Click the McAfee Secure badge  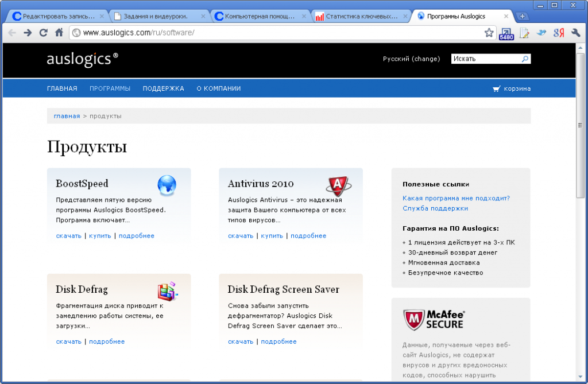coord(434,320)
